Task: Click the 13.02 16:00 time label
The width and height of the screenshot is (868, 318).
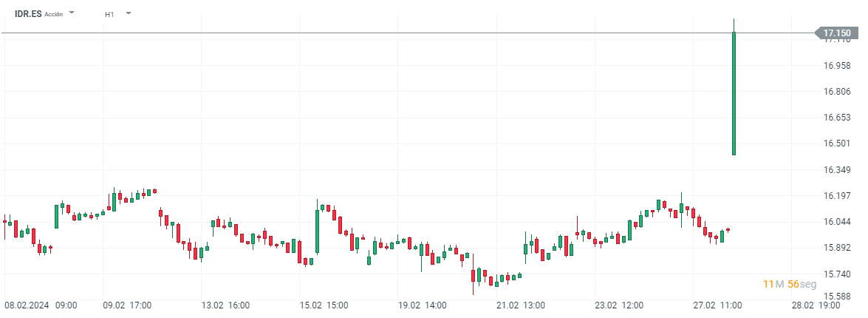Action: (225, 305)
